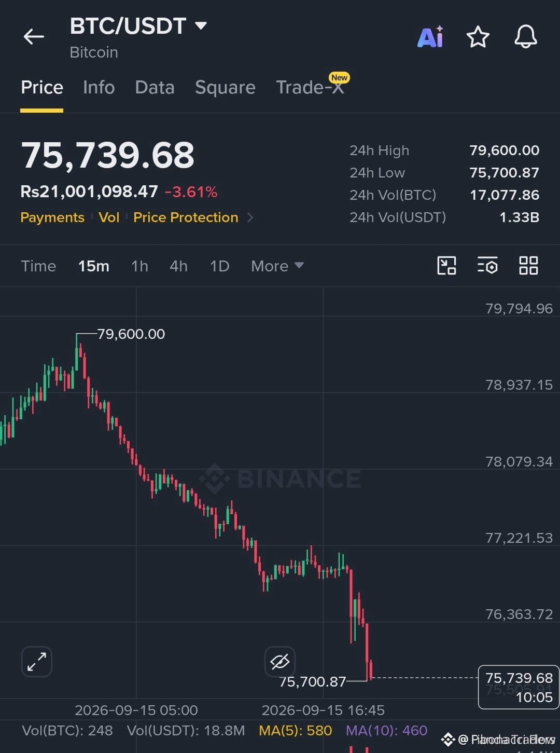Viewport: 560px width, 753px height.
Task: Select the 15m interval
Action: click(94, 266)
